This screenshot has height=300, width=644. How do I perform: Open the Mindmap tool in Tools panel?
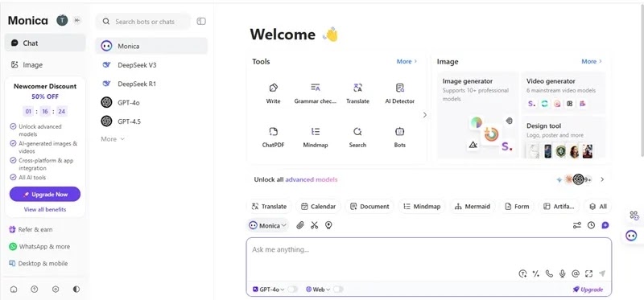[315, 138]
